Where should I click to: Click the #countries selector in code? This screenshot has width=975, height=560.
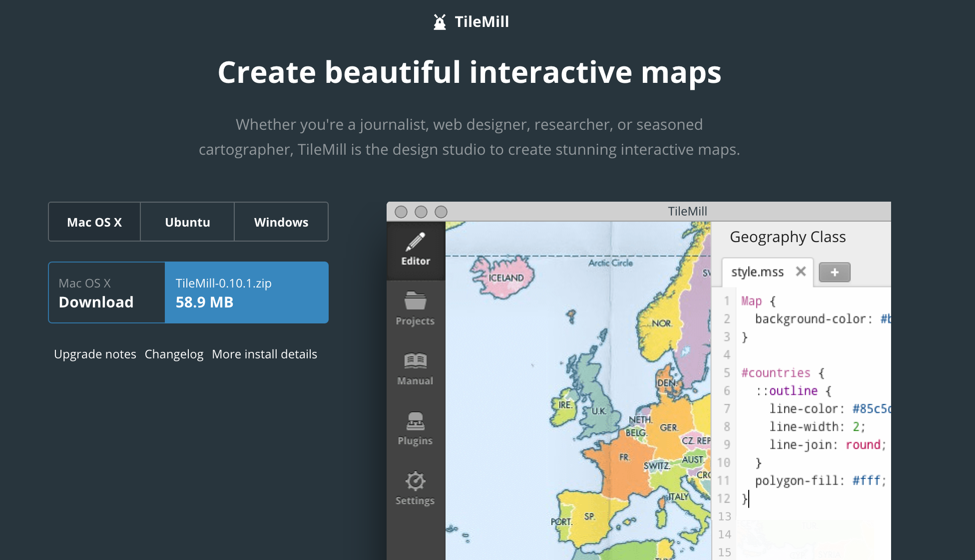click(x=776, y=373)
